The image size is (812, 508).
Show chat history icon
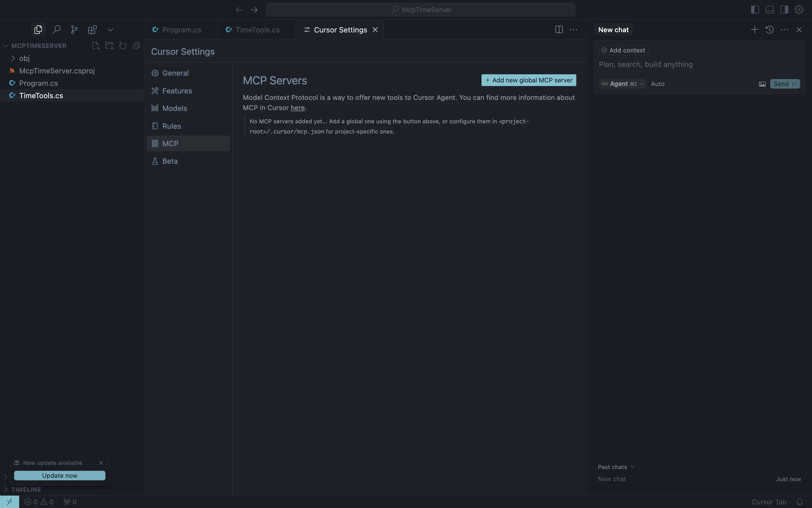coord(770,30)
